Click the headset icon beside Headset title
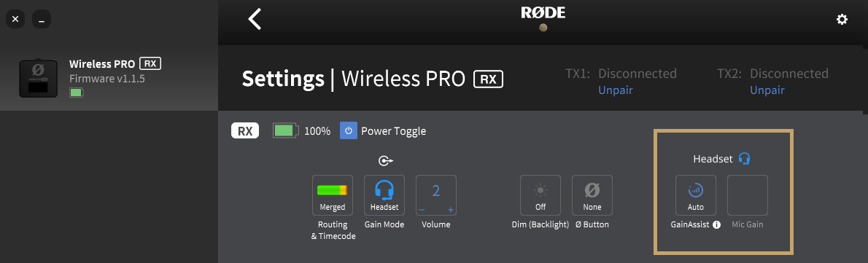The image size is (868, 263). pos(745,159)
